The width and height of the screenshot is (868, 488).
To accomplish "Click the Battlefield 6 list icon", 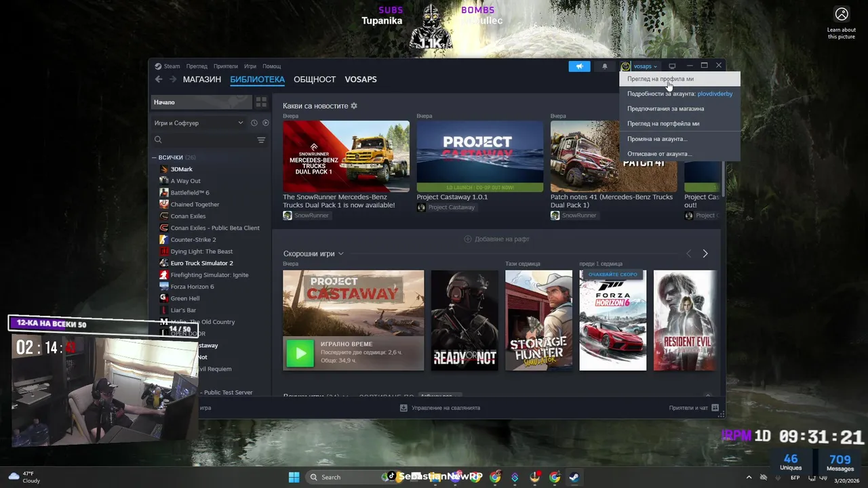I will (x=163, y=192).
